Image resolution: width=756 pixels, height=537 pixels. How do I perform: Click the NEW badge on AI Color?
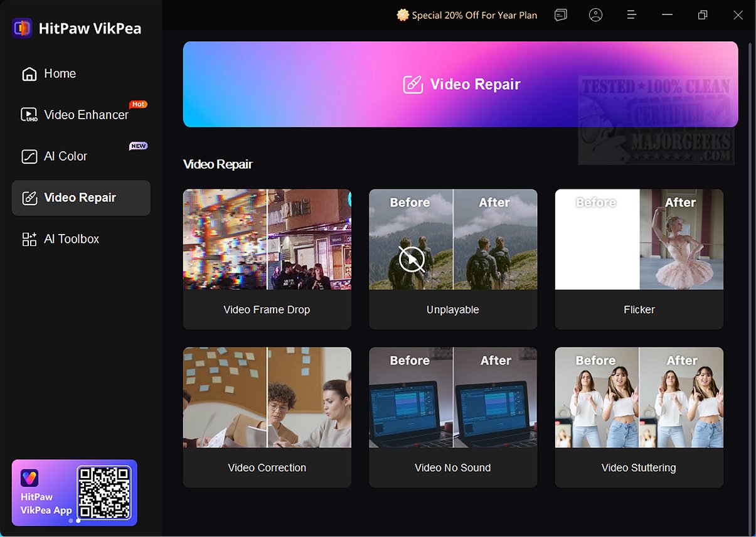tap(139, 146)
